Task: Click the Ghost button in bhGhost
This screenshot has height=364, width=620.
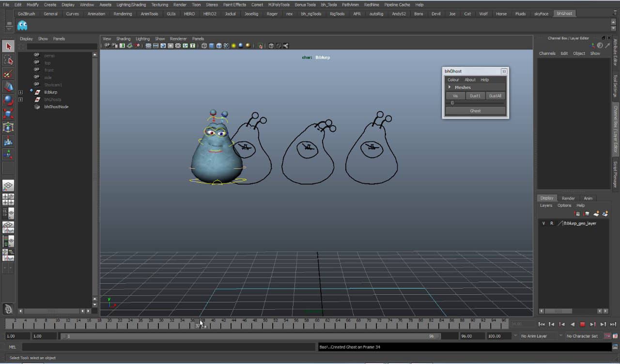Action: point(475,111)
